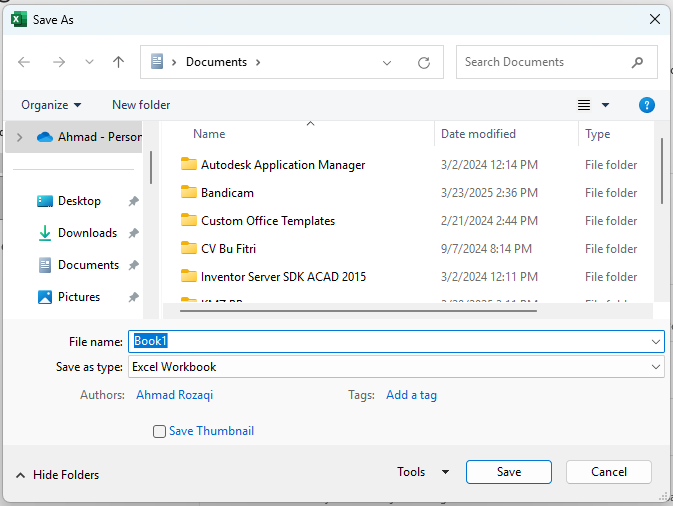Click the horizontal scrollbar in file list

[x=350, y=310]
